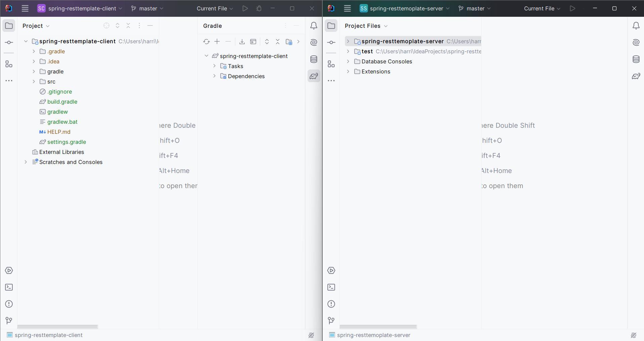
Task: Expand the src folder
Action: pos(34,81)
